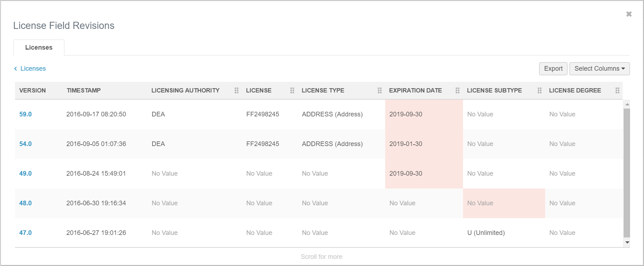Click drag handle icon on License Degree column

[x=617, y=91]
